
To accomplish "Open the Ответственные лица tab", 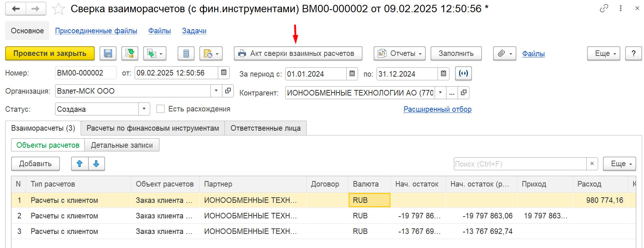I will pyautogui.click(x=266, y=128).
